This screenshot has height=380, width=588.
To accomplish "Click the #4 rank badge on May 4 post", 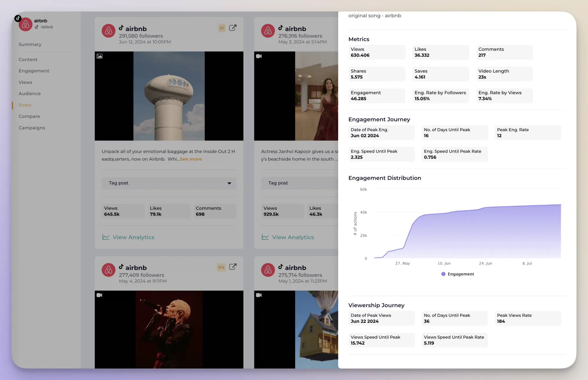I will coord(221,267).
